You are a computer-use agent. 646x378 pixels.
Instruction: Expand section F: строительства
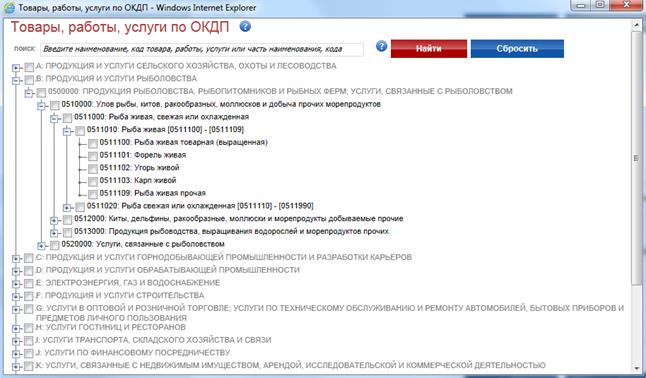point(16,297)
